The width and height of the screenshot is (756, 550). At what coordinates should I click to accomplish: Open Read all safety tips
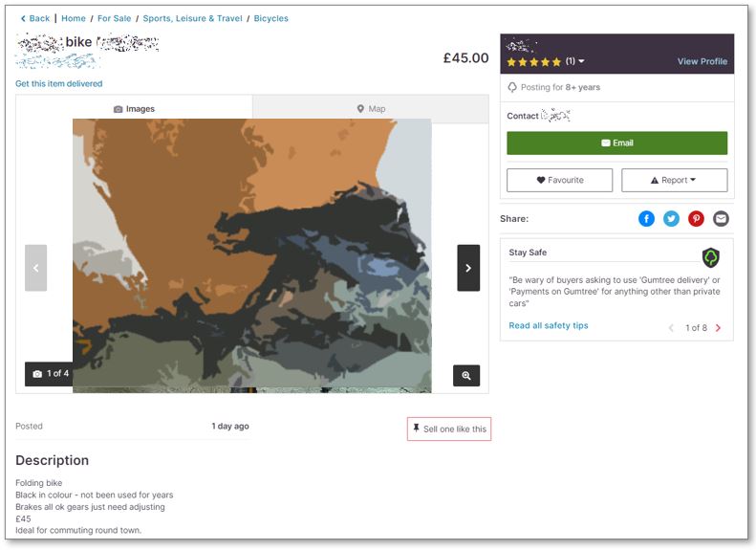549,326
